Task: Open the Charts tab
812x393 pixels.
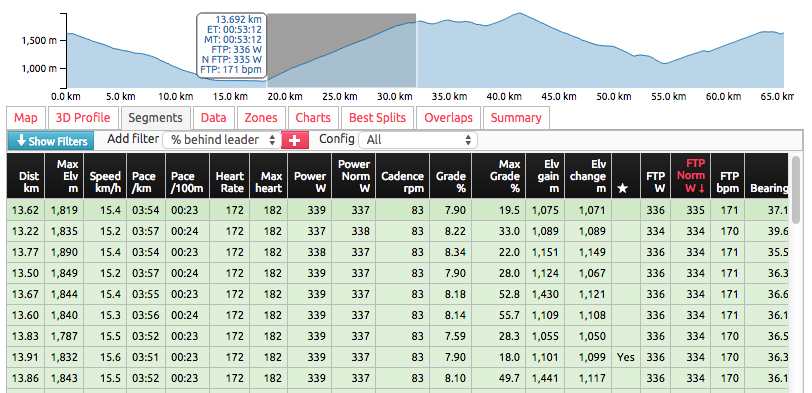Action: [313, 118]
